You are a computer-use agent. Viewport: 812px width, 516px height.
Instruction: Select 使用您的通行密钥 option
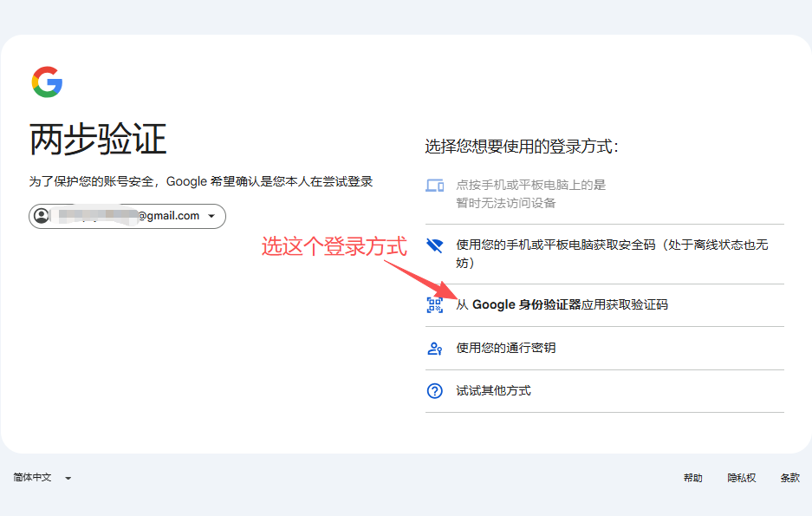[x=605, y=348]
